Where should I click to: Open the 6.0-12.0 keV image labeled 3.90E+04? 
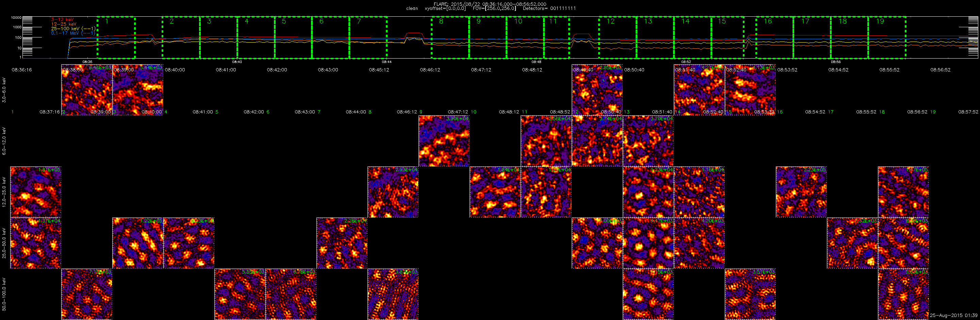click(x=444, y=141)
